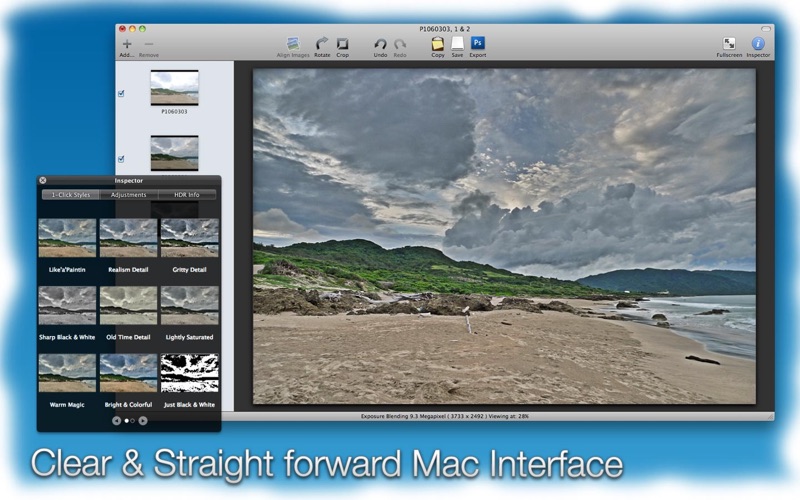Click the toolbar toggle pill in title bar
Viewport: 800px width, 500px height.
click(766, 29)
